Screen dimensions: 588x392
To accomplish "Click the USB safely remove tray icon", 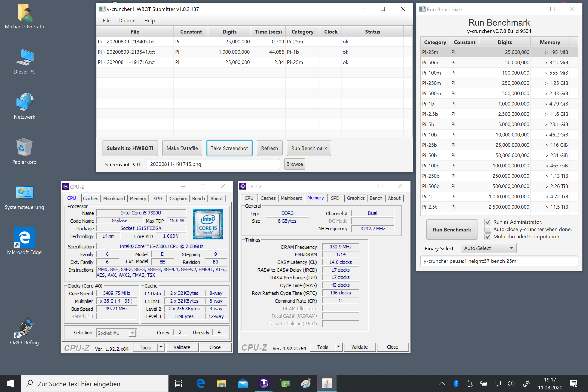I will click(470, 383).
